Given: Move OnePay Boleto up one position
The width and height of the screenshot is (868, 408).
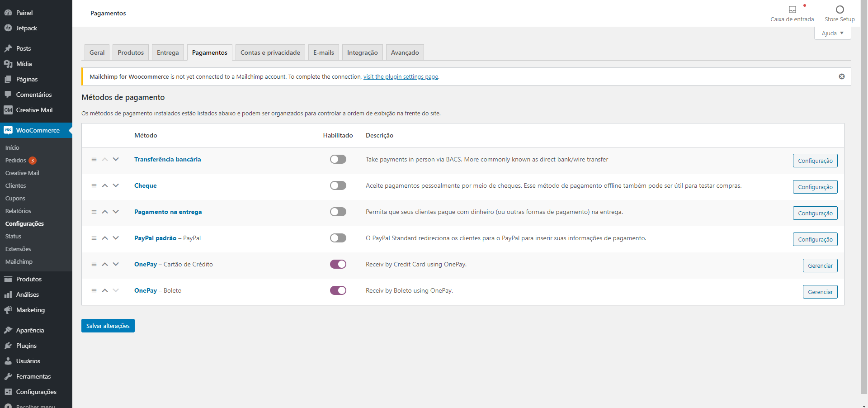Looking at the screenshot, I should click(105, 290).
